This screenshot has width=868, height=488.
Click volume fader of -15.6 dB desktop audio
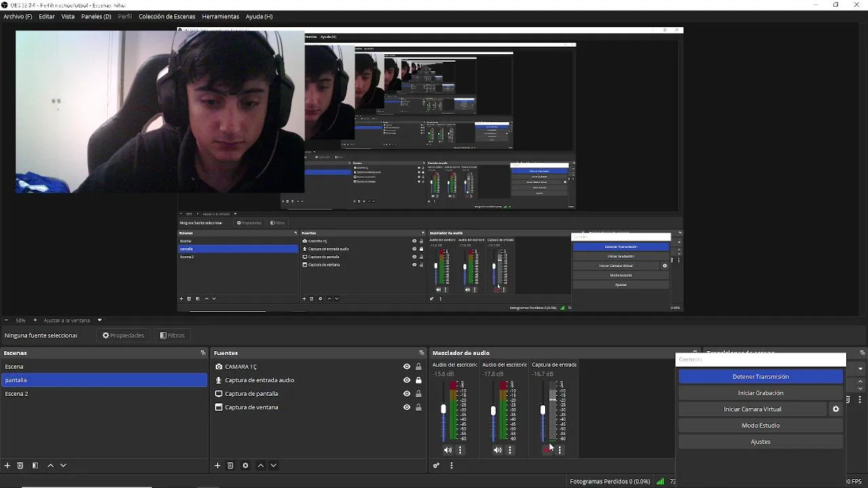pos(443,409)
